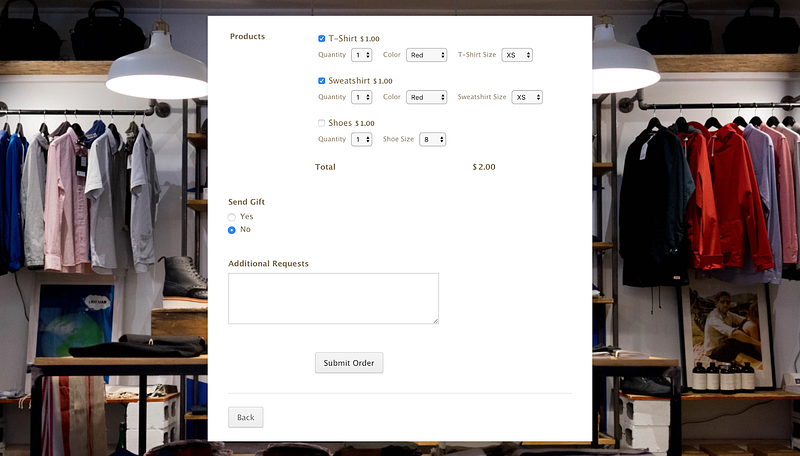Click the Submit Order button
Screen dimensions: 800x456
[349, 363]
